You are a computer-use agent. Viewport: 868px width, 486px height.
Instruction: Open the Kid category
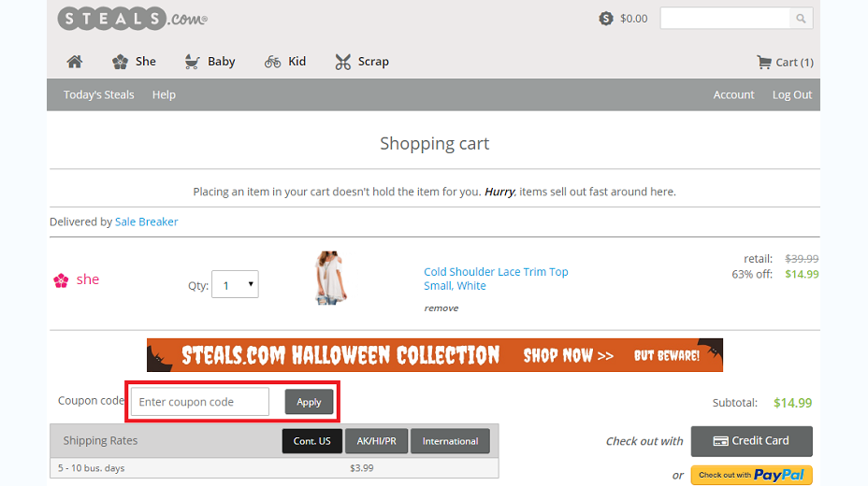[297, 62]
